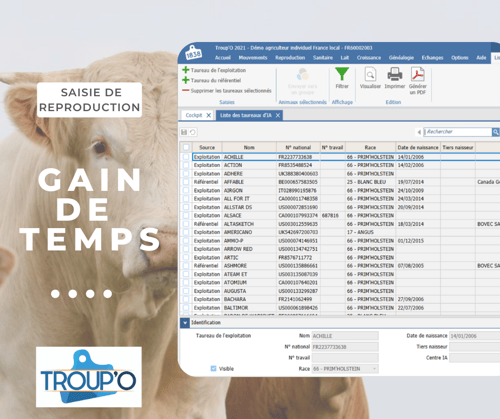Sort by the Nom column header
This screenshot has width=500, height=419.
coord(249,147)
